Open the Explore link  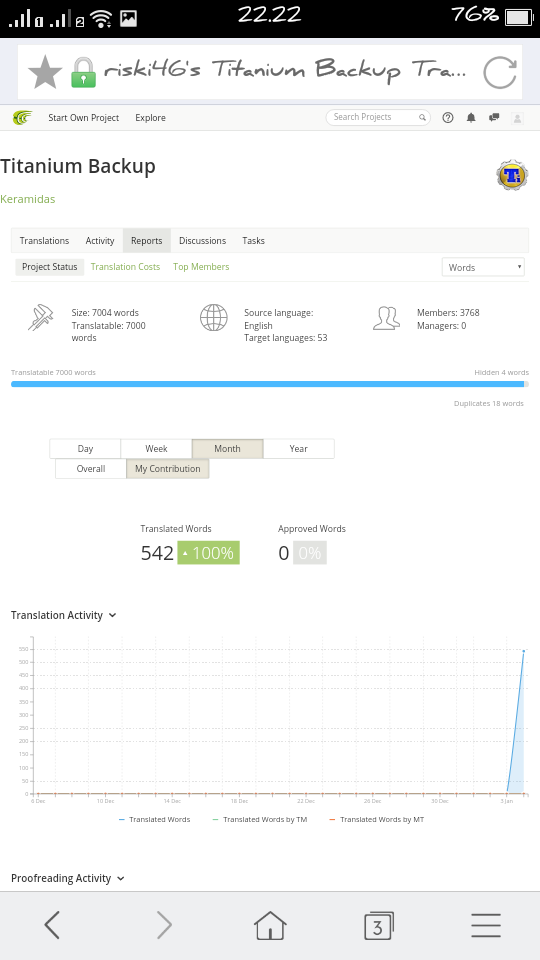coord(151,118)
